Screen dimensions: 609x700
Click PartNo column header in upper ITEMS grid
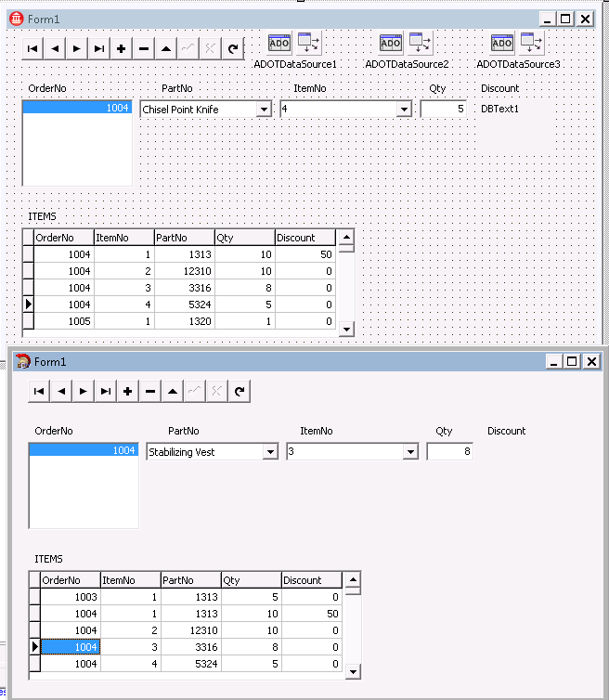pos(185,238)
